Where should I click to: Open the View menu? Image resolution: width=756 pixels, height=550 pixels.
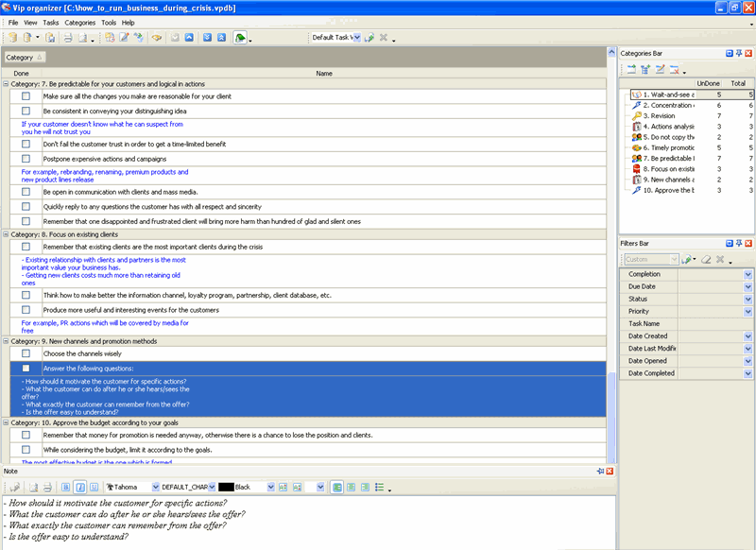[30, 23]
